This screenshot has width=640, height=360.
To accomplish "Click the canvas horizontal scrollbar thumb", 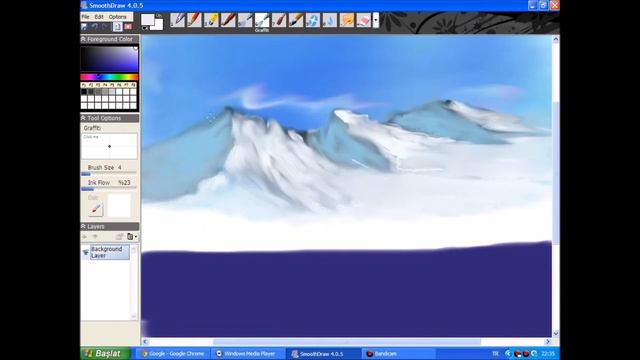I will (x=347, y=342).
